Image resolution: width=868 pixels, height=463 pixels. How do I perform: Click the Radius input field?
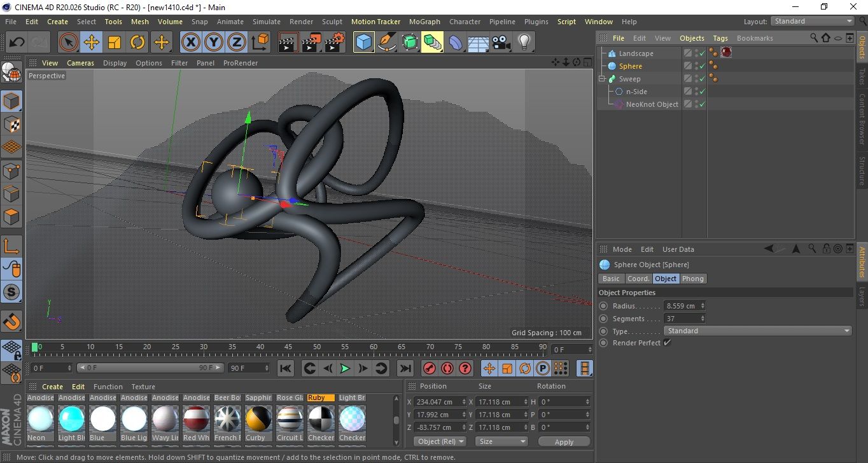pyautogui.click(x=682, y=306)
